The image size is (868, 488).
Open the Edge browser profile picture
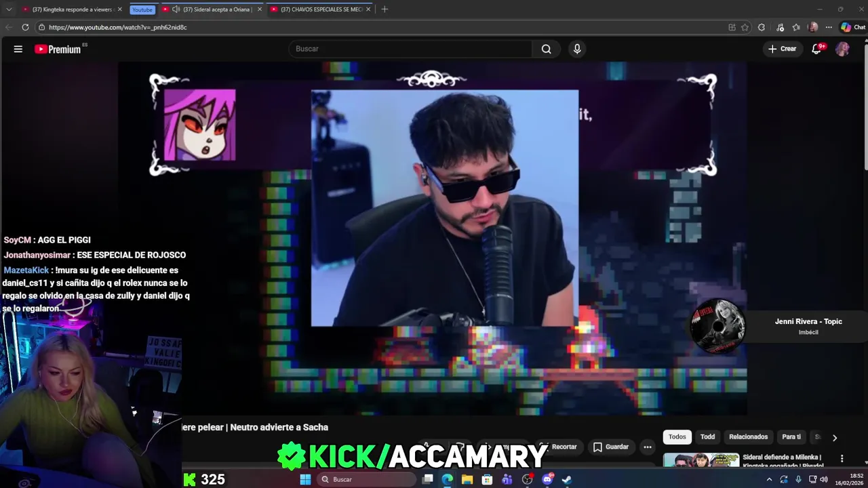point(813,27)
